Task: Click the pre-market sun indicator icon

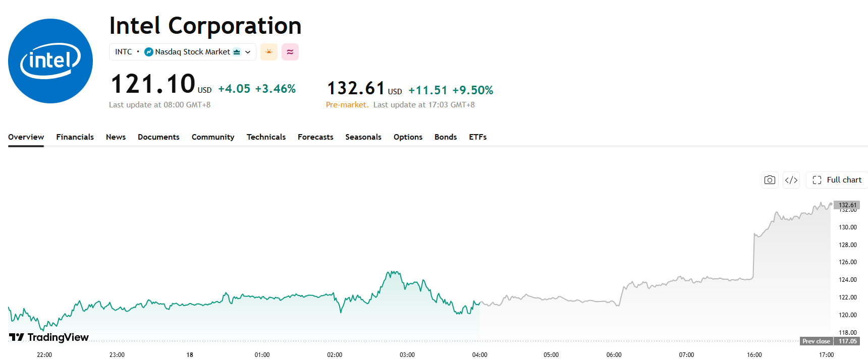Action: pyautogui.click(x=269, y=52)
